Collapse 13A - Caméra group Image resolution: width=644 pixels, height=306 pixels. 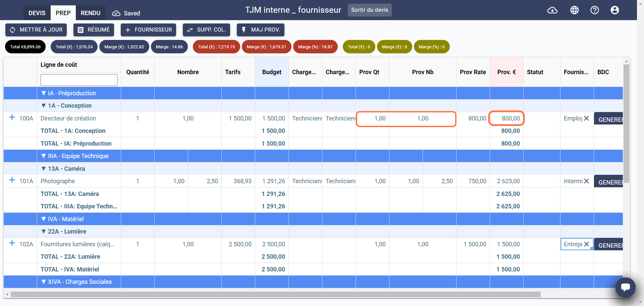[x=44, y=169]
